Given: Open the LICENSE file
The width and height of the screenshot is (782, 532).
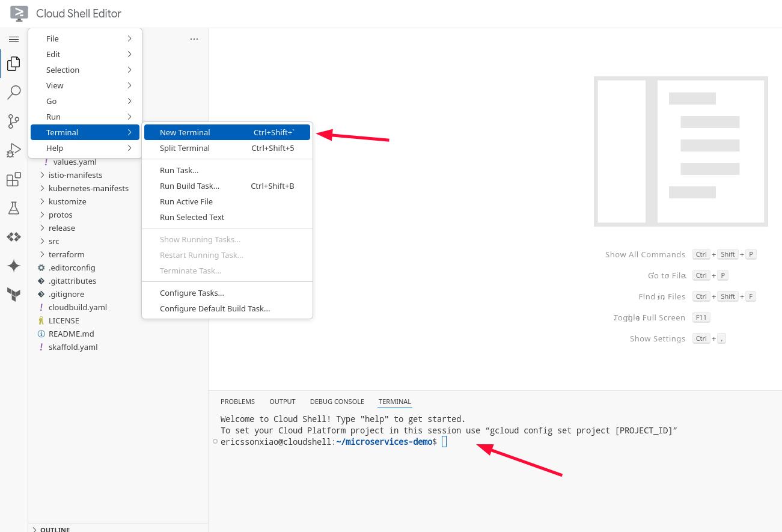Looking at the screenshot, I should (64, 320).
